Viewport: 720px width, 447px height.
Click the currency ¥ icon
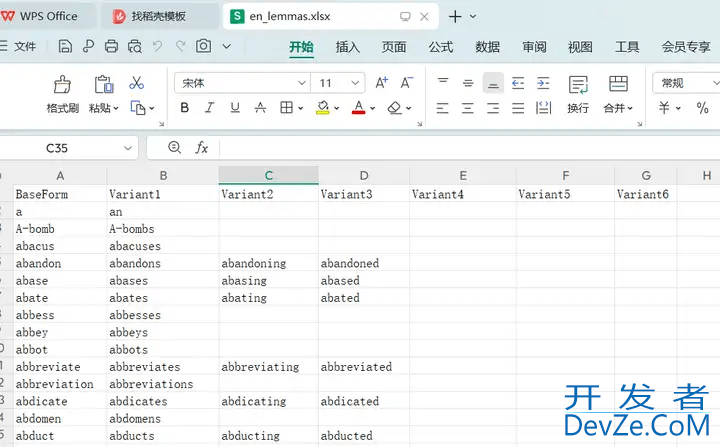tap(664, 108)
